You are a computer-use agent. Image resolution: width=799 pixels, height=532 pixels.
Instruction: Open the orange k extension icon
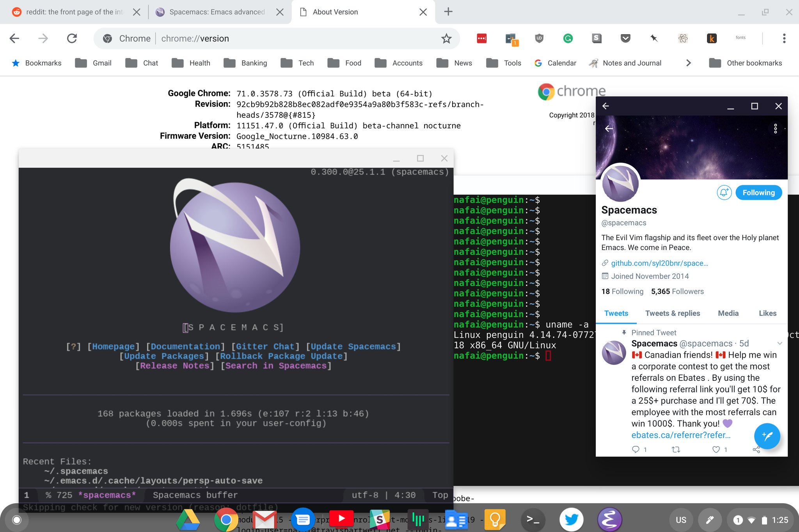(x=712, y=38)
